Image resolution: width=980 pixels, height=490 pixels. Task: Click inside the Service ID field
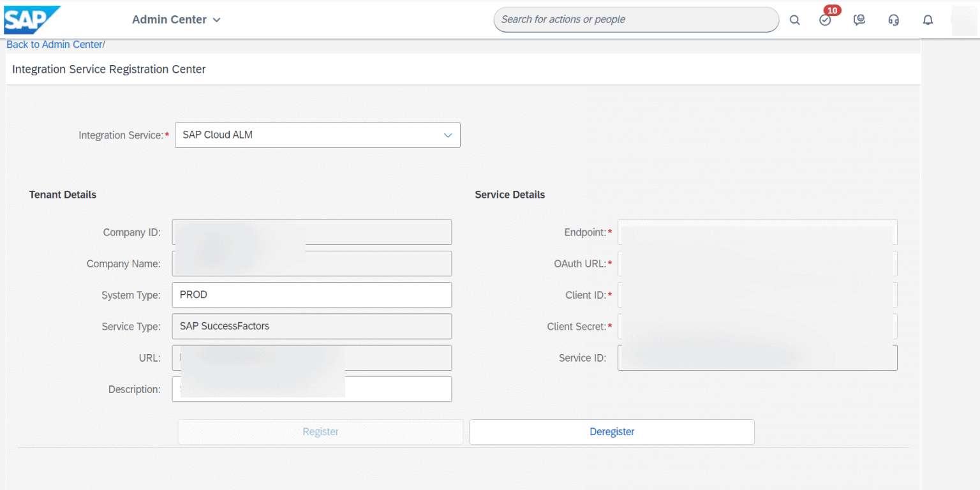(x=757, y=357)
